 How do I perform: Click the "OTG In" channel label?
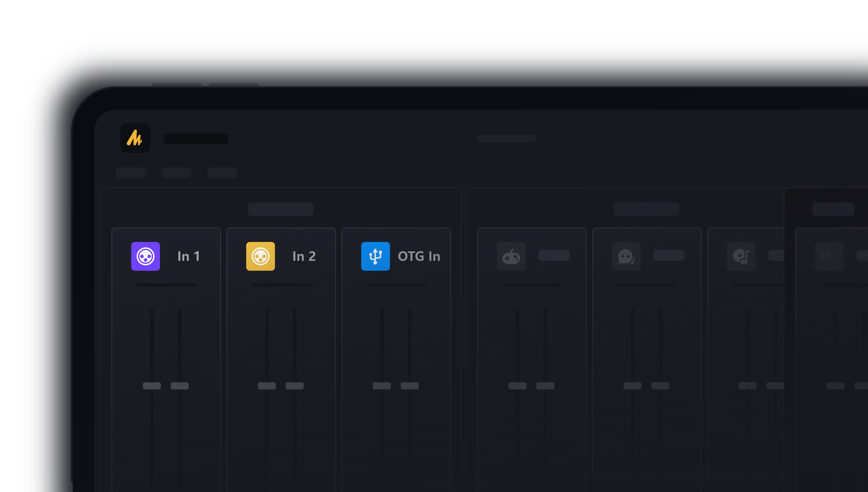pos(419,256)
